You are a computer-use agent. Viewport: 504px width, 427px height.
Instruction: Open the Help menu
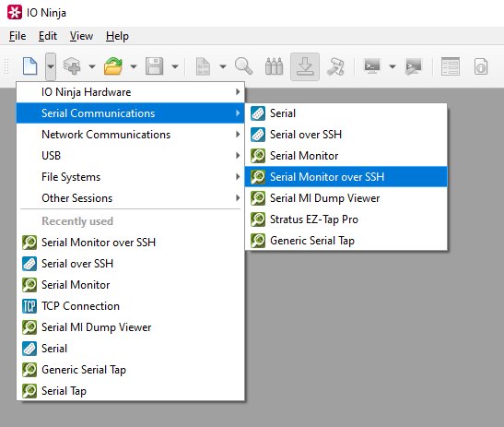click(x=117, y=36)
